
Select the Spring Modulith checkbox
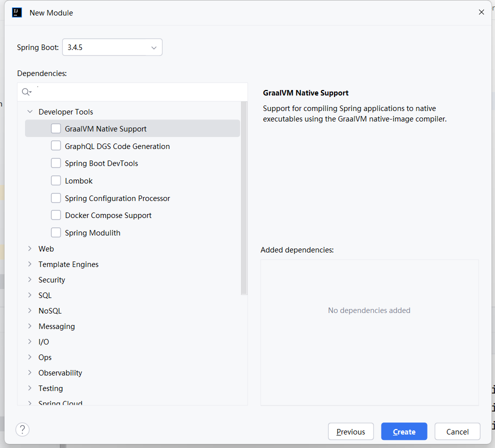[56, 232]
